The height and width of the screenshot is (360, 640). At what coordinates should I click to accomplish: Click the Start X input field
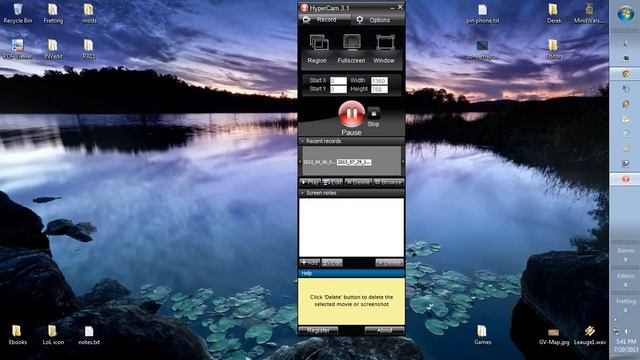click(338, 80)
